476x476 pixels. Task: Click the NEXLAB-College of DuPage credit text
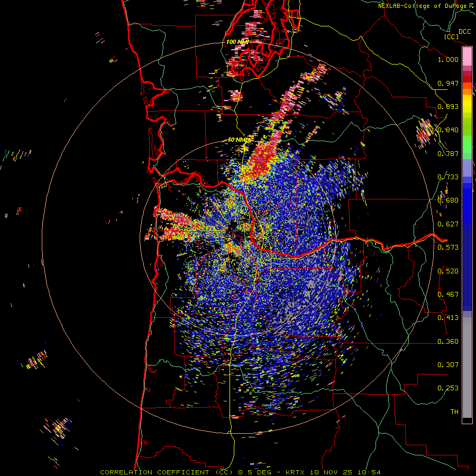423,6
